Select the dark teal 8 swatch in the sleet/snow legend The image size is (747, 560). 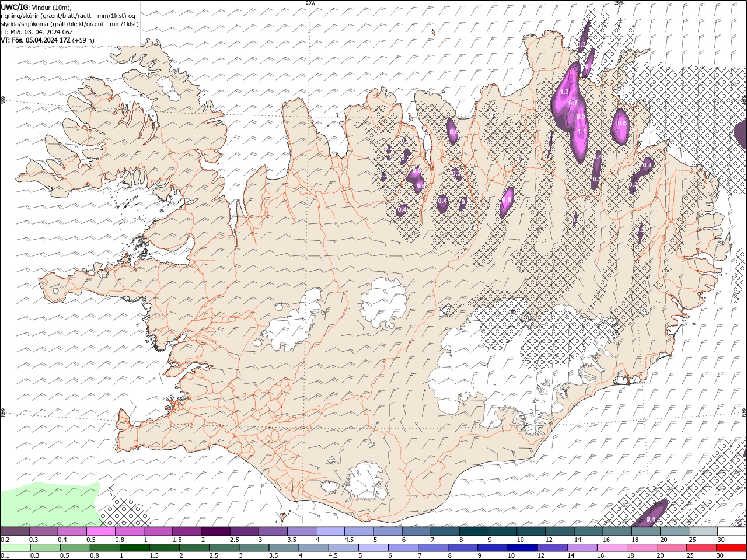click(x=473, y=531)
